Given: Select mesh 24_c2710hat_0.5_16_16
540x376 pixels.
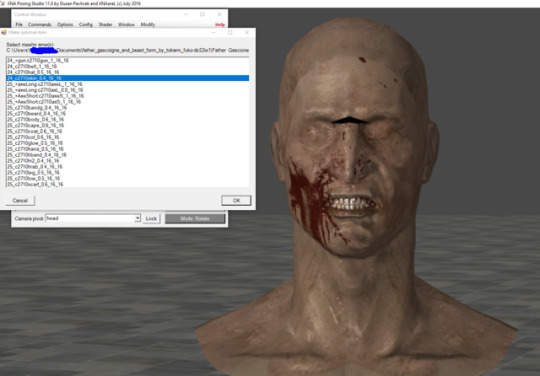Looking at the screenshot, I should coord(127,72).
